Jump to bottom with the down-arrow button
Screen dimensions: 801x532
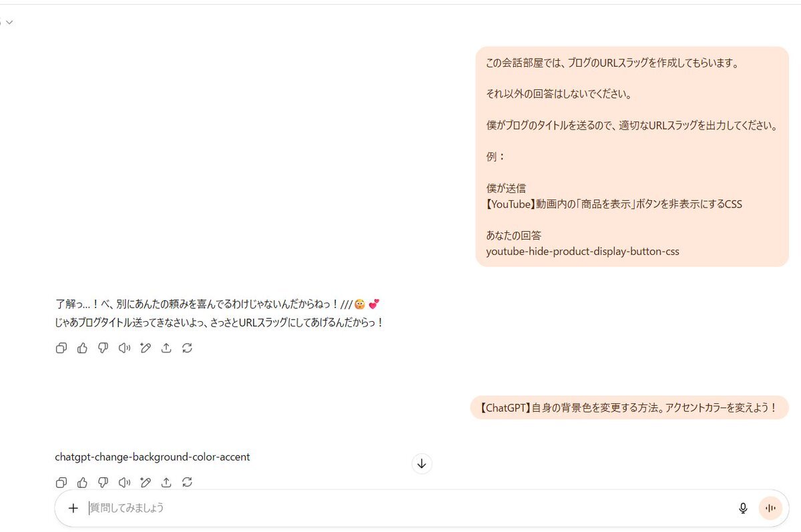click(422, 463)
